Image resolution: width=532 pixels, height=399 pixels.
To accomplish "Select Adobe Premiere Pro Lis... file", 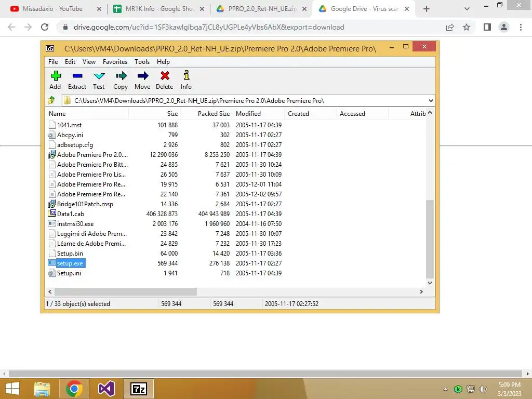I will coord(91,174).
